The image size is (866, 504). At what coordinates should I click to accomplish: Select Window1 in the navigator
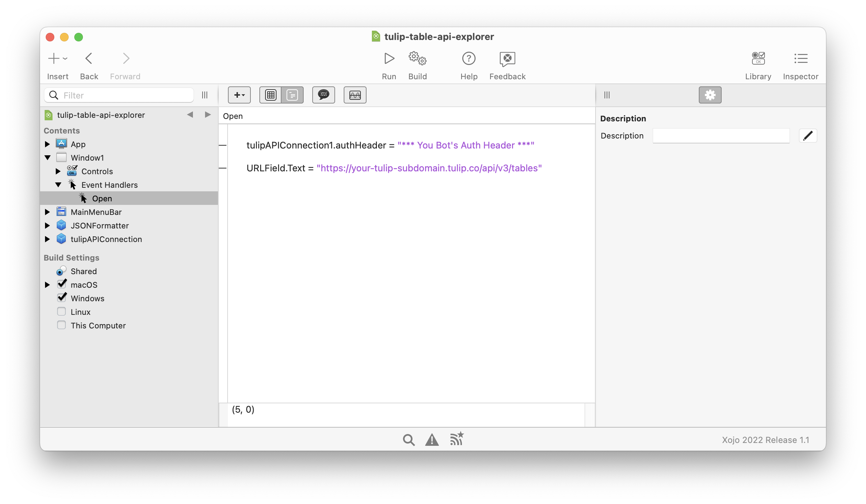point(129,158)
